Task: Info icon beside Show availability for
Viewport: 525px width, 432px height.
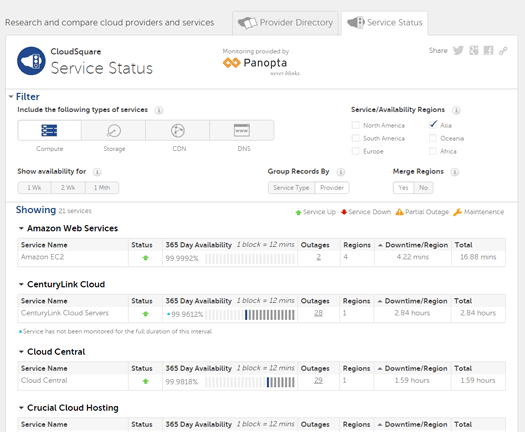Action: 97,172
